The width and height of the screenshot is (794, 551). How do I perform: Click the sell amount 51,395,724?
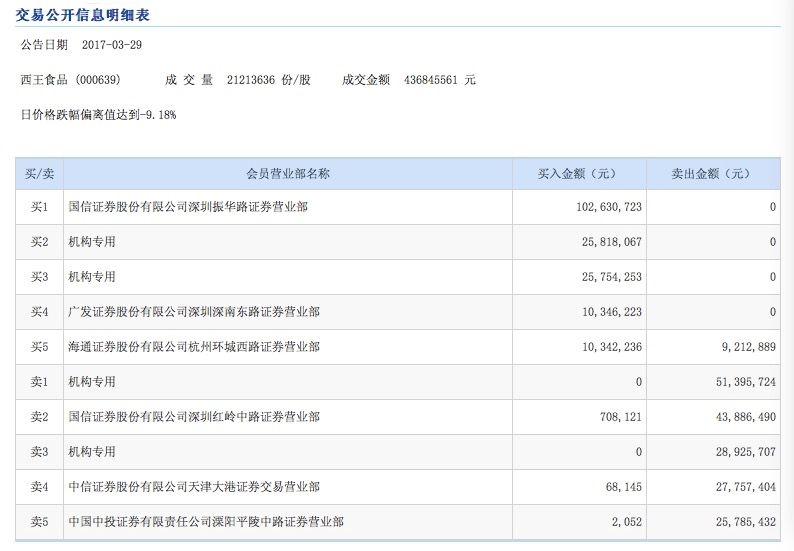(746, 381)
